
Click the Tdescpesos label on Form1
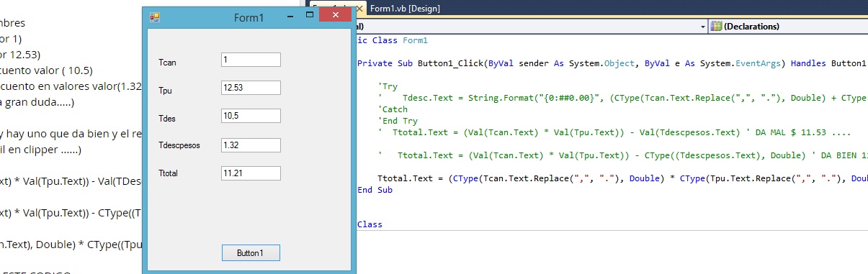[x=179, y=146]
